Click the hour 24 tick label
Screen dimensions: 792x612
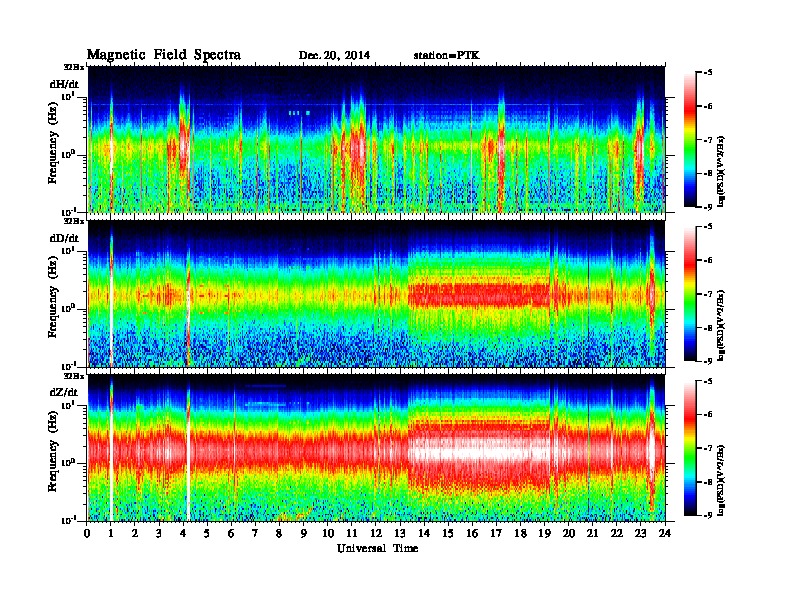pyautogui.click(x=665, y=534)
